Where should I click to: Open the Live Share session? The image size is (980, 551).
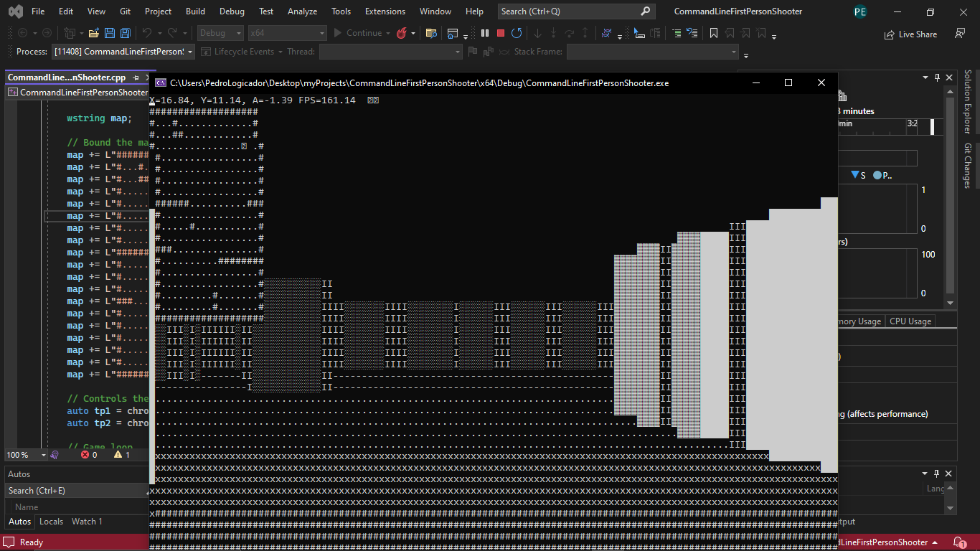pyautogui.click(x=910, y=34)
